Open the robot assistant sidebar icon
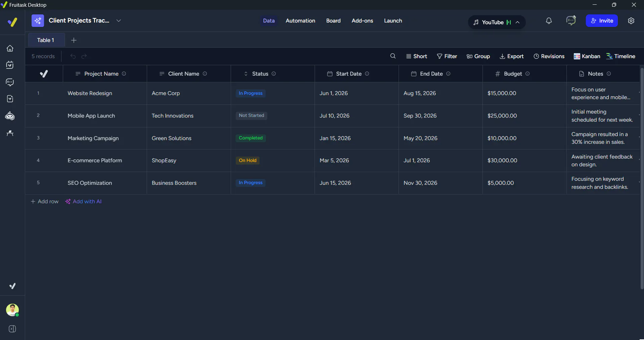644x340 pixels. coord(10,116)
